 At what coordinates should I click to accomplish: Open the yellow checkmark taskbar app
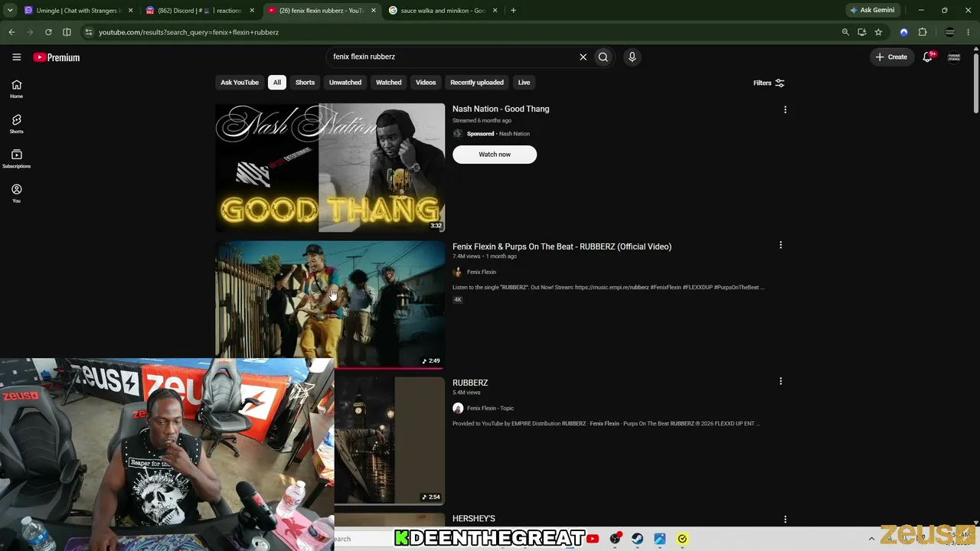pyautogui.click(x=682, y=539)
